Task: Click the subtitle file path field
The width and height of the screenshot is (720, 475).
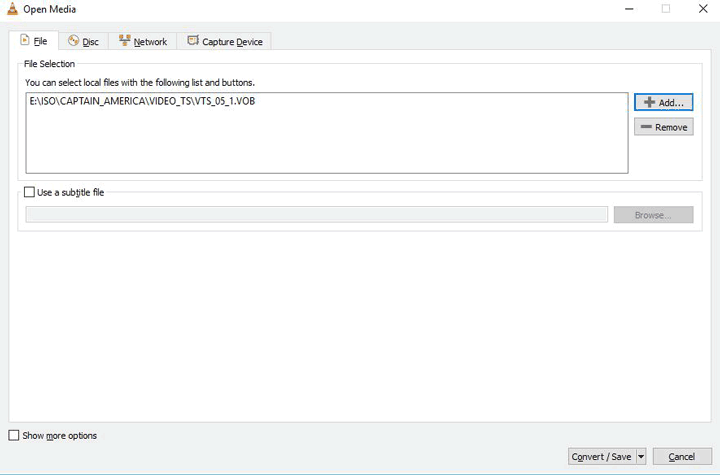Action: 316,215
